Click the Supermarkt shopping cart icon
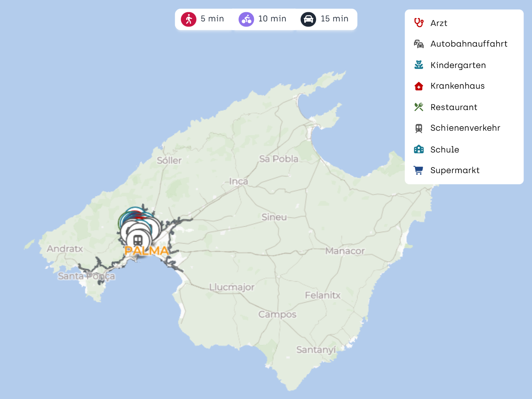Viewport: 532px width, 399px height. [x=418, y=170]
